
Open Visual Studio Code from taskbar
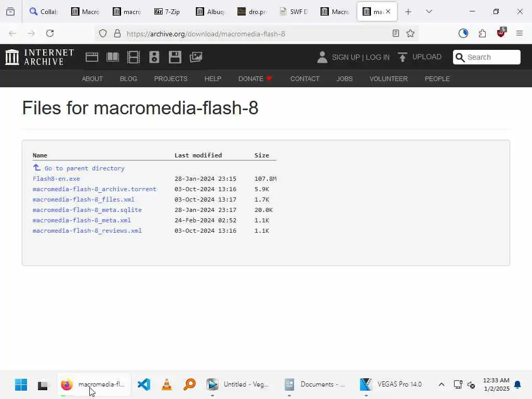pos(144,385)
